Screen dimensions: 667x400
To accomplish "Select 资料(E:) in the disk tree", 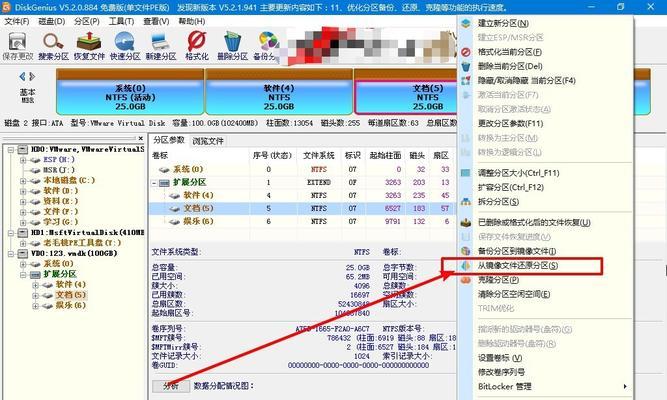I will 61,201.
